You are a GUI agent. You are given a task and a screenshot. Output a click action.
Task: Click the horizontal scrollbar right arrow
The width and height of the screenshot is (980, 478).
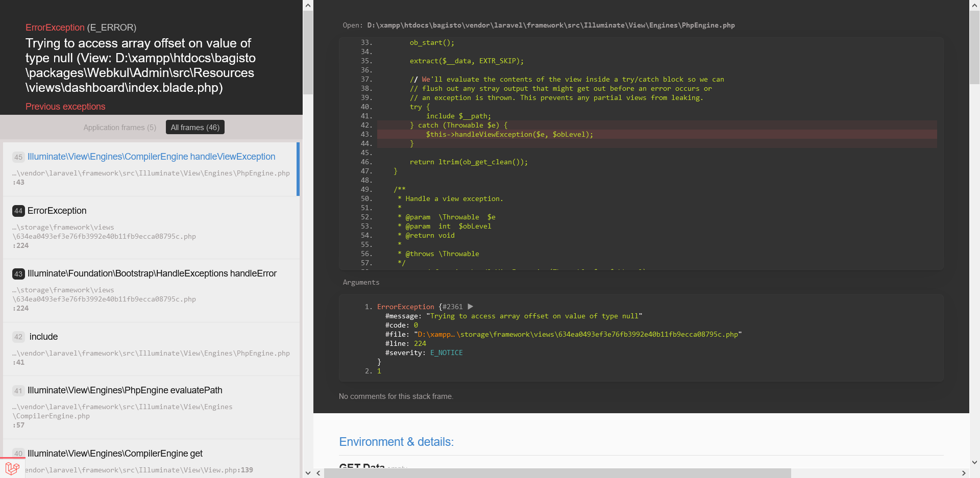tap(964, 473)
